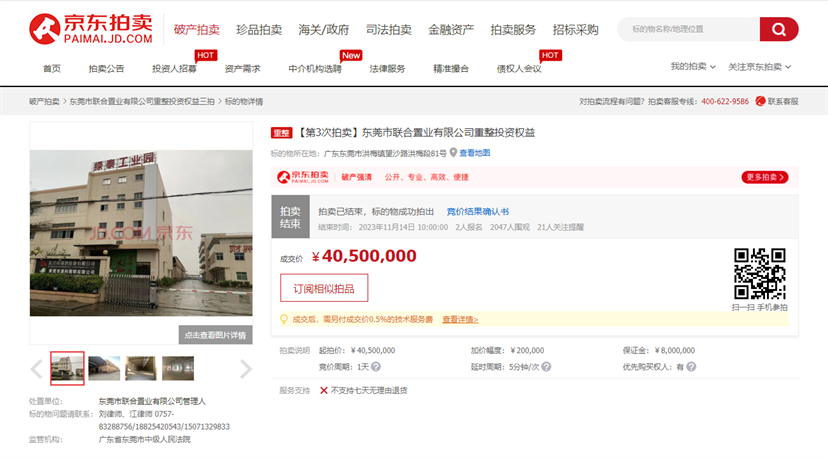Click the 加价幅度 ¥200,000 value
The width and height of the screenshot is (828, 458).
click(527, 350)
